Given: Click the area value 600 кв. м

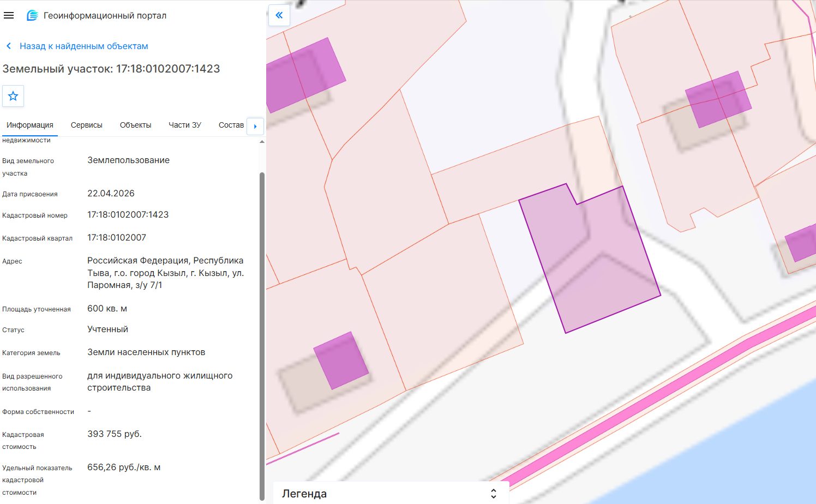Looking at the screenshot, I should (x=107, y=309).
